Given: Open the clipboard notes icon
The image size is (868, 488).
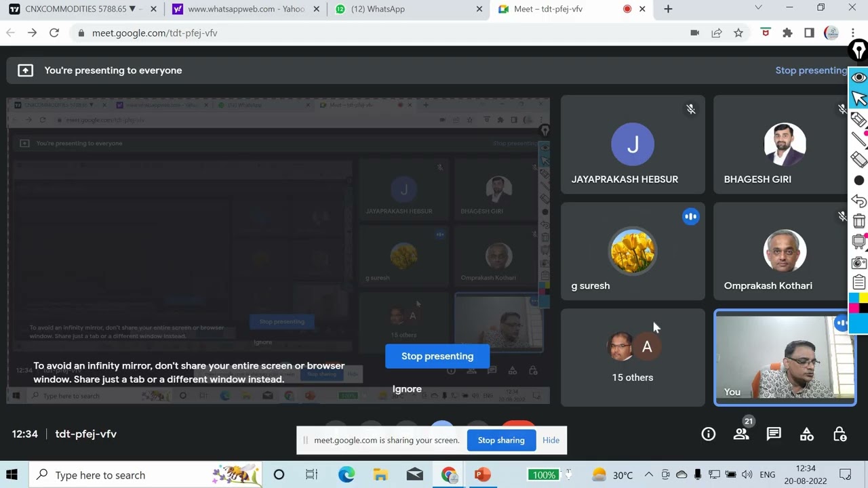Looking at the screenshot, I should point(859,283).
